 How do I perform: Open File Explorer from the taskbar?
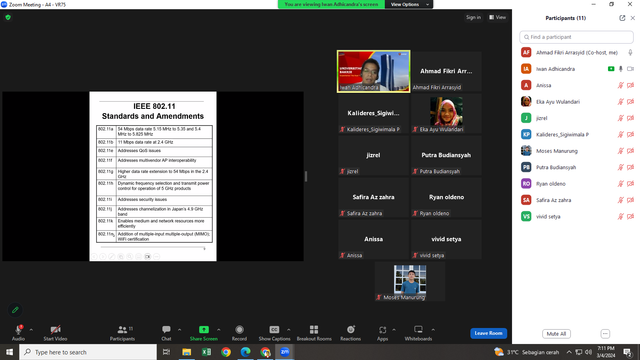[x=187, y=352]
